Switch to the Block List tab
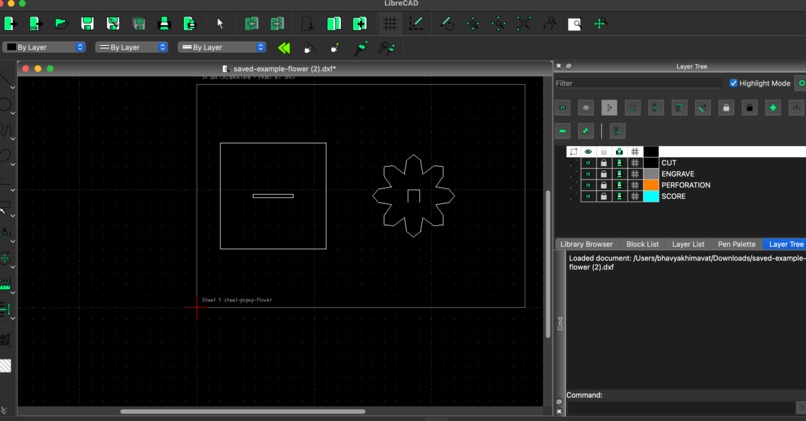The image size is (806, 421). [643, 244]
